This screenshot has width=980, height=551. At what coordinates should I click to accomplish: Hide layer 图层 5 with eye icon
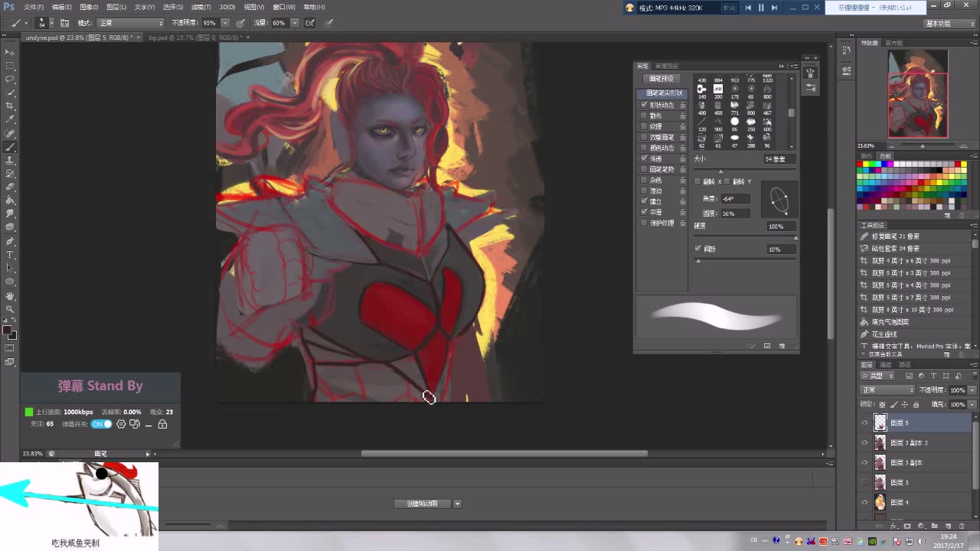[864, 422]
